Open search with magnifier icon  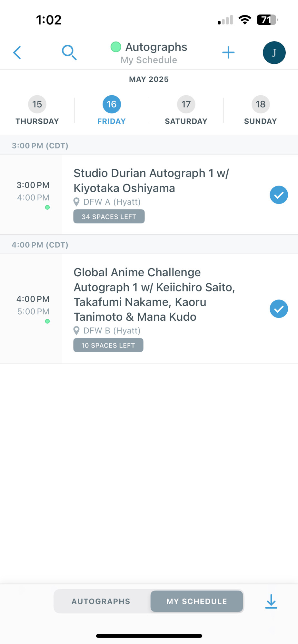tap(69, 52)
